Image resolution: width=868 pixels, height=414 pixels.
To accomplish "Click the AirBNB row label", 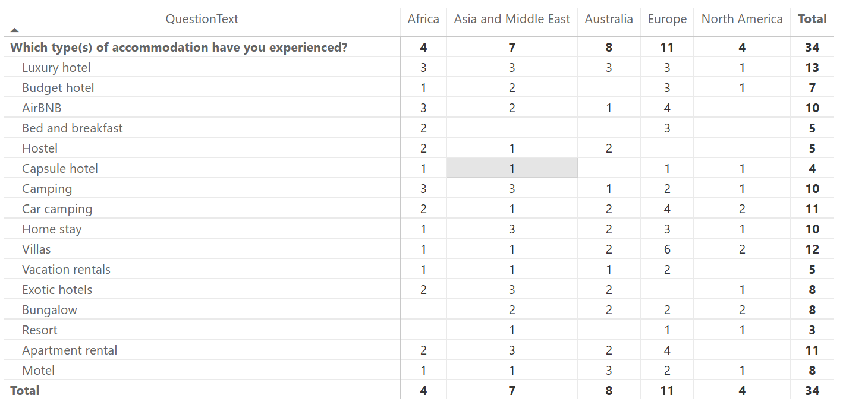I will [42, 108].
